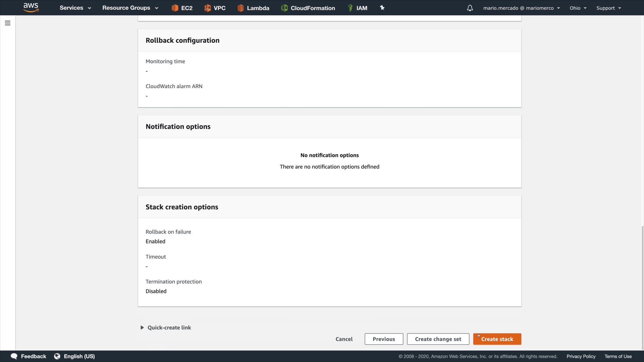This screenshot has width=644, height=362.
Task: Open the mario.mercado account menu
Action: click(521, 8)
